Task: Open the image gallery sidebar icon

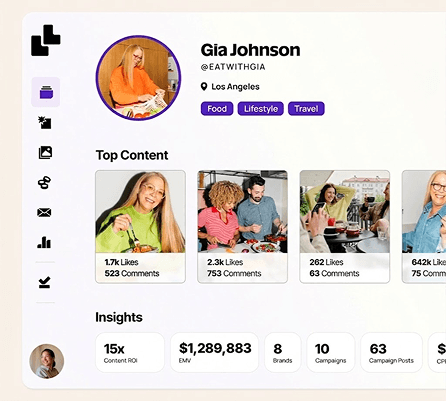Action: tap(45, 152)
